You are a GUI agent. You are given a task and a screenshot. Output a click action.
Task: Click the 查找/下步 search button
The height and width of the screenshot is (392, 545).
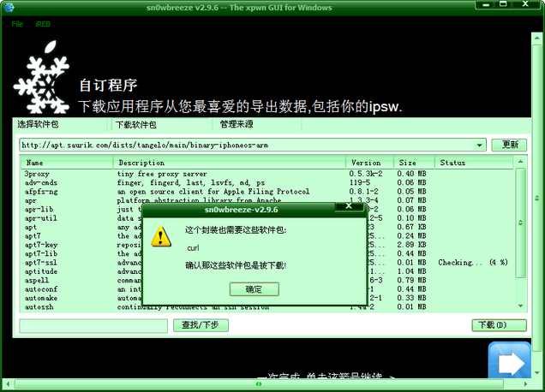pyautogui.click(x=201, y=325)
